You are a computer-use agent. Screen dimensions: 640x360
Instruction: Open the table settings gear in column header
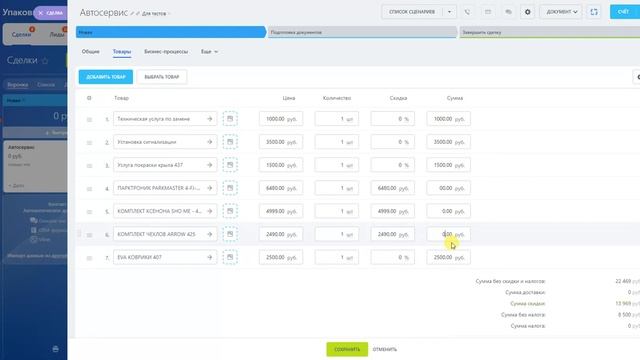pyautogui.click(x=89, y=98)
